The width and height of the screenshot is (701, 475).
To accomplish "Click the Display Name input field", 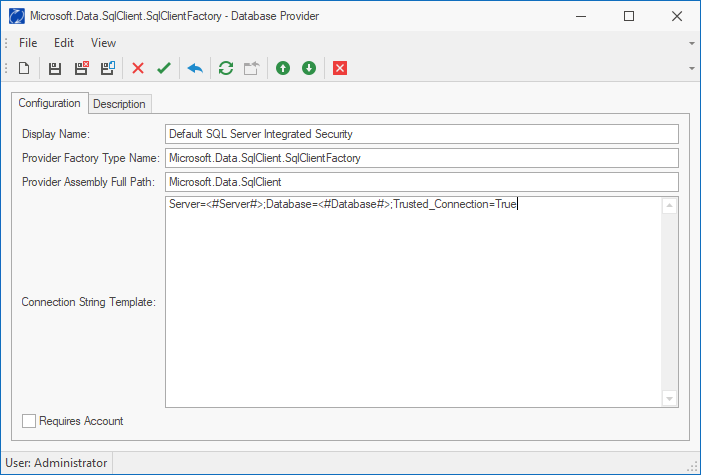I will click(422, 134).
